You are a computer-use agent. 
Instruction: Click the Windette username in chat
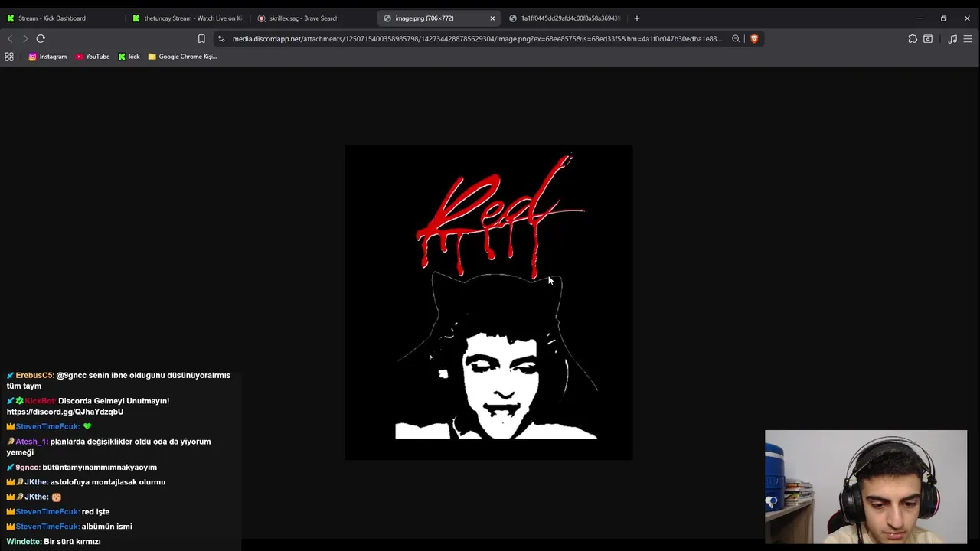(x=24, y=542)
